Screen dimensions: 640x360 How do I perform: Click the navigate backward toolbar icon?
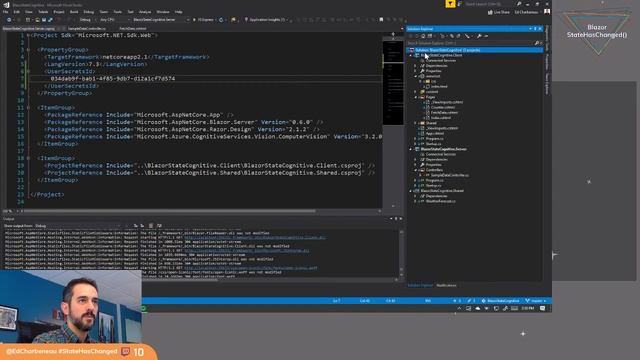tap(9, 20)
